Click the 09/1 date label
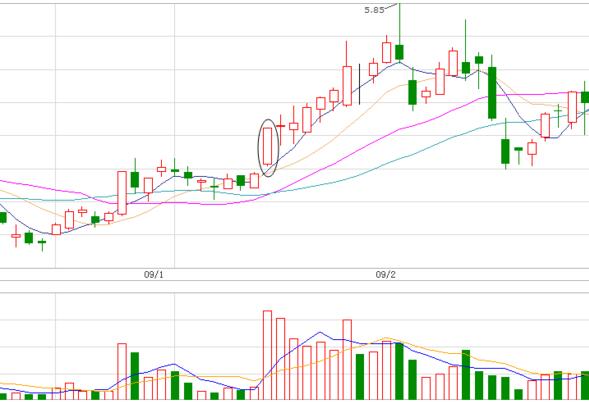Viewport: 589px width, 402px height. [154, 275]
